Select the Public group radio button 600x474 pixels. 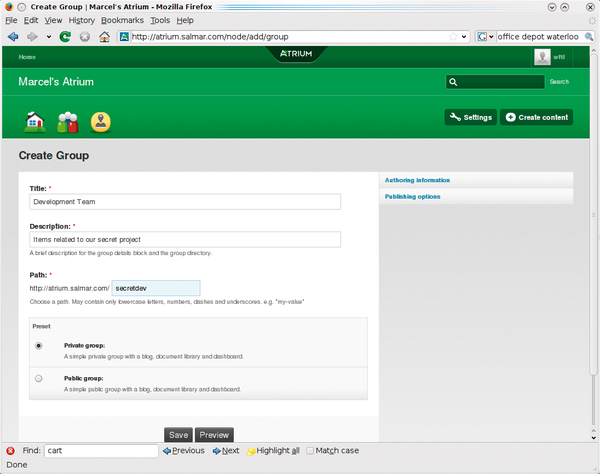point(39,379)
